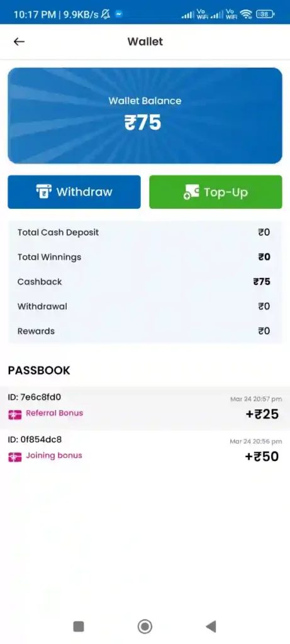This screenshot has width=290, height=644.
Task: Tap the battery indicator in status bar
Action: pyautogui.click(x=265, y=14)
